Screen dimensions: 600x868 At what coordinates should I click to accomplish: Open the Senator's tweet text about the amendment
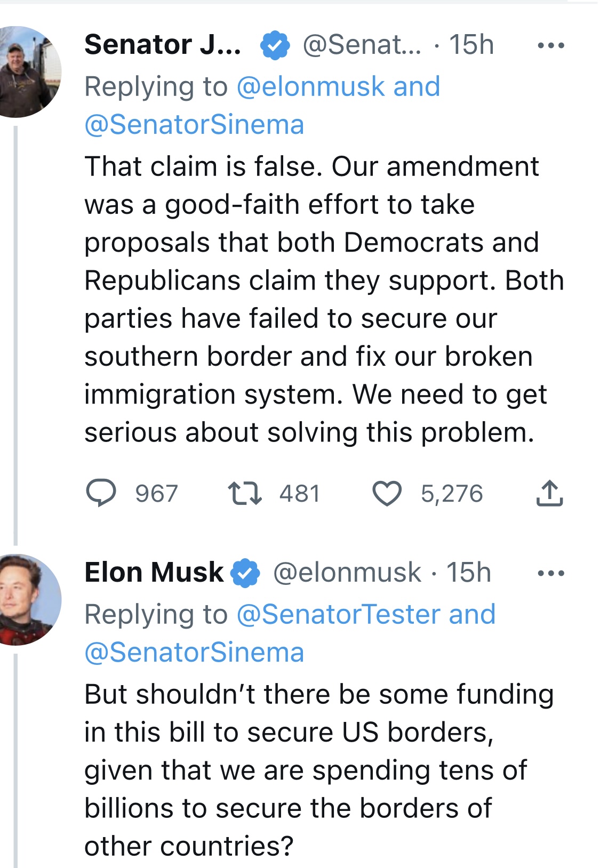click(324, 299)
